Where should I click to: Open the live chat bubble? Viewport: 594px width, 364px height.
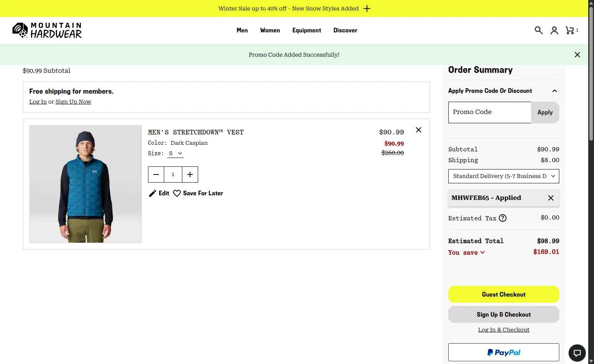pyautogui.click(x=577, y=353)
